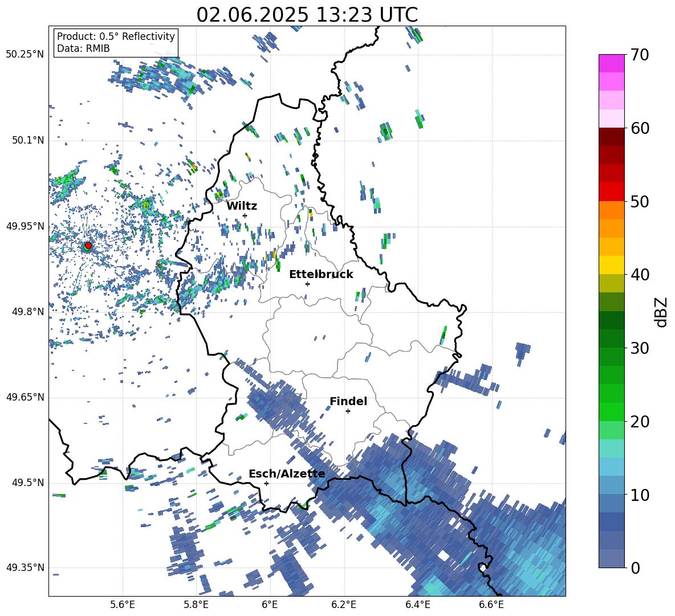
Task: Click the yellow colorbar swatch at 40
Action: tap(611, 265)
